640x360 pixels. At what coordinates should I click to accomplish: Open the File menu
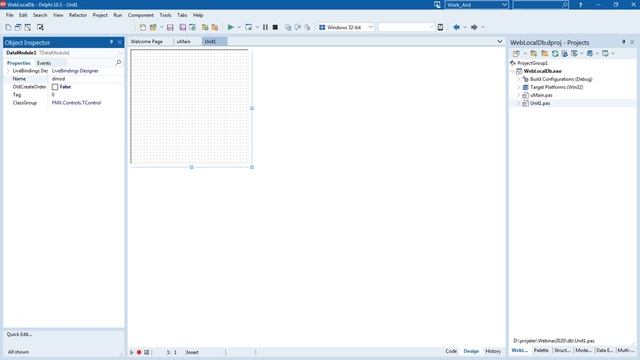[9, 15]
